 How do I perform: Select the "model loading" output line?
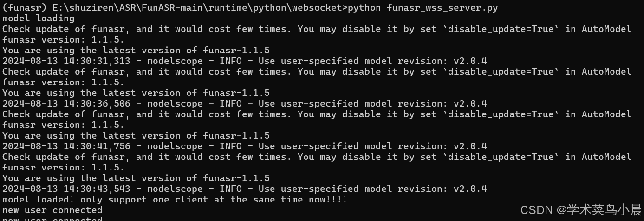[38, 19]
